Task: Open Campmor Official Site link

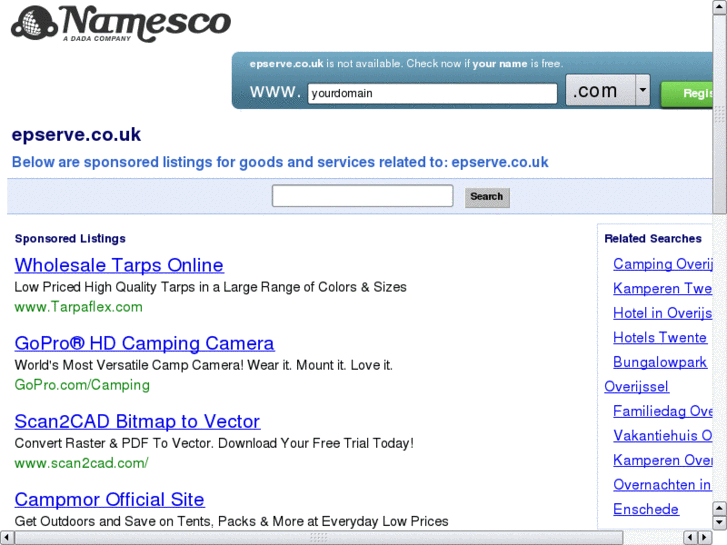Action: click(109, 500)
